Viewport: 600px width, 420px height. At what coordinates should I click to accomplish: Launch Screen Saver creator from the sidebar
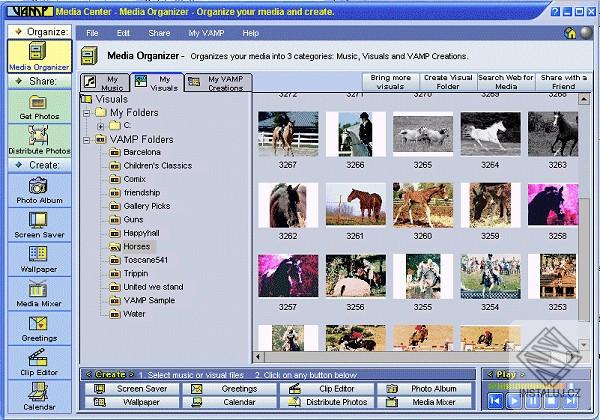point(39,225)
